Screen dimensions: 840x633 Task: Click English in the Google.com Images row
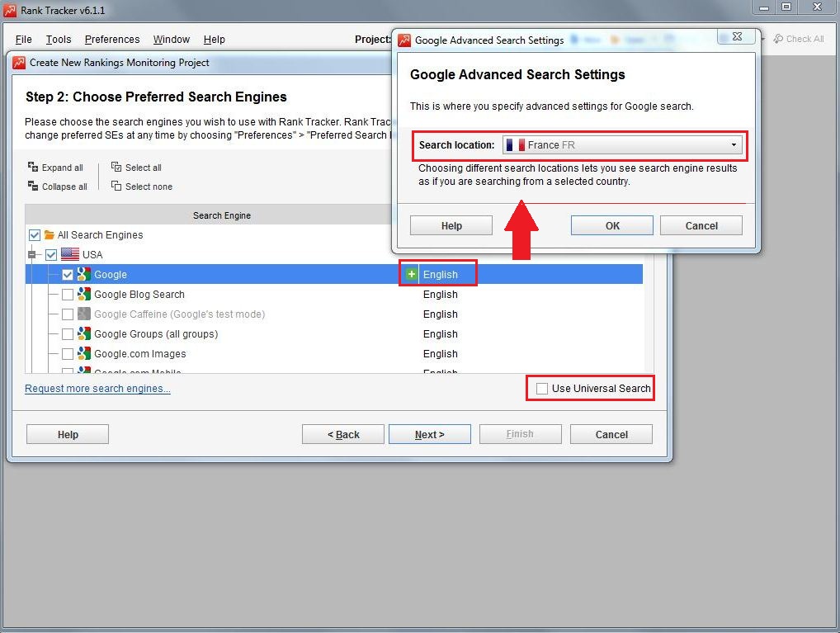coord(441,354)
